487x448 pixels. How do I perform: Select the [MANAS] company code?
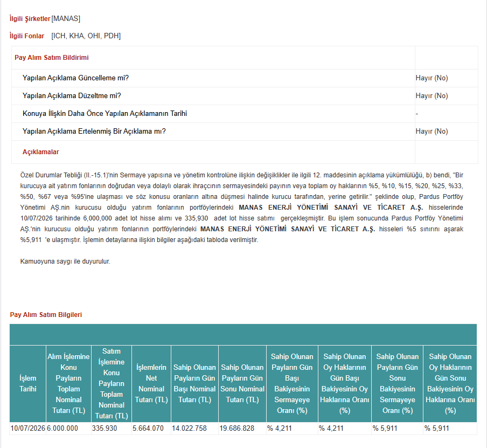(66, 19)
